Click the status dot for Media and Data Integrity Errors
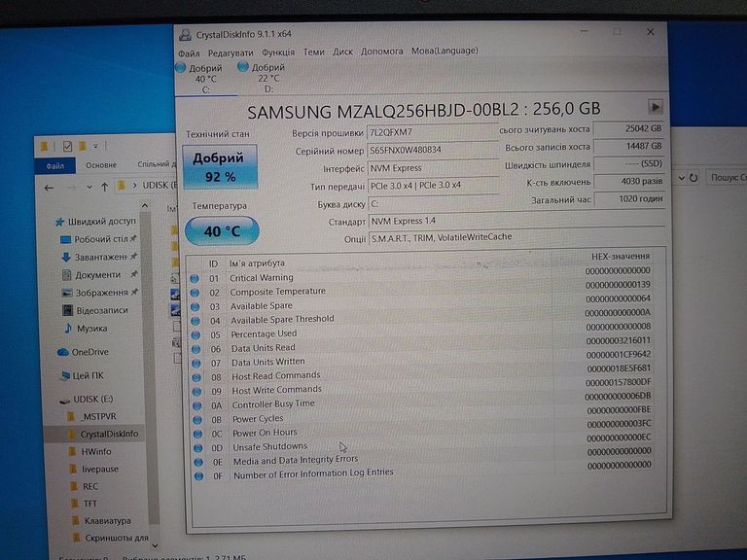This screenshot has height=560, width=747. 198,462
